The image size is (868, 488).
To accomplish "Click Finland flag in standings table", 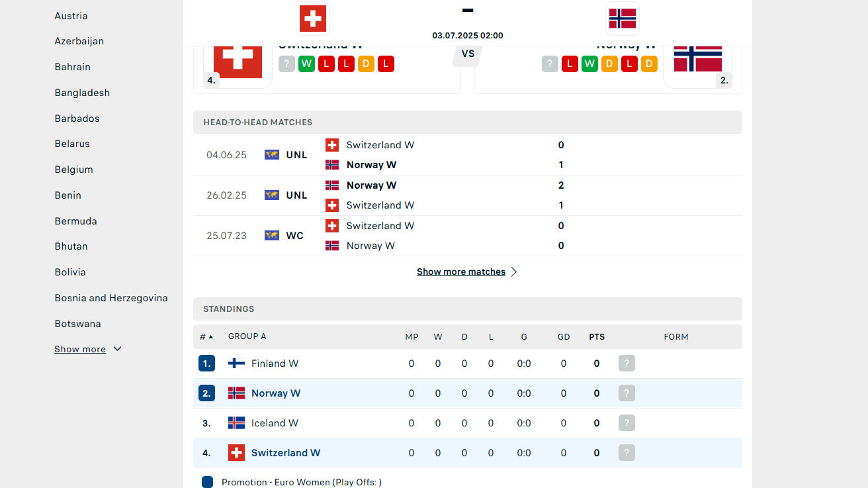I will click(x=236, y=364).
